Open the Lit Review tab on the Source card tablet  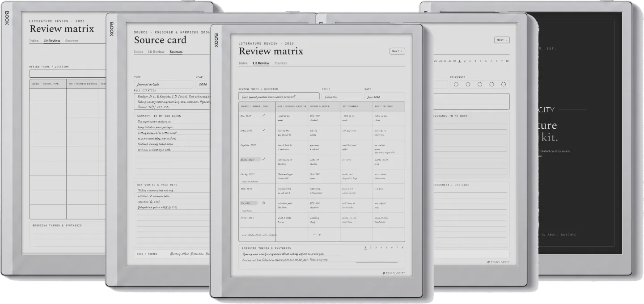point(156,52)
